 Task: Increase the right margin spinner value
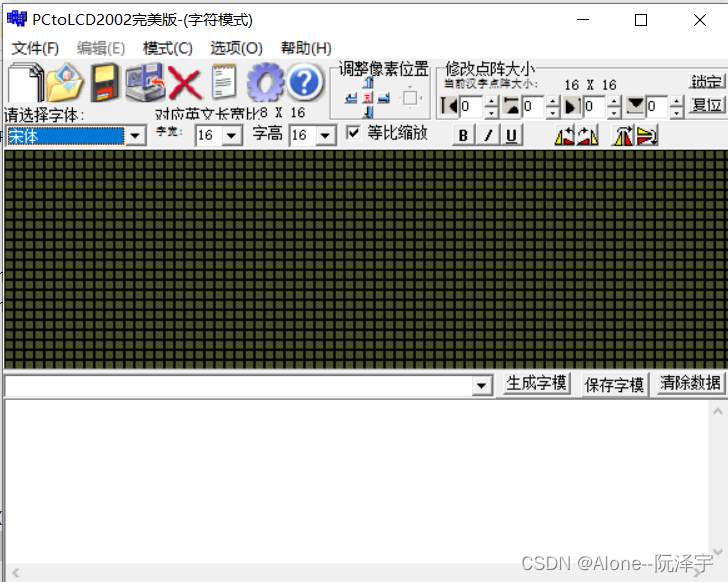click(x=614, y=101)
